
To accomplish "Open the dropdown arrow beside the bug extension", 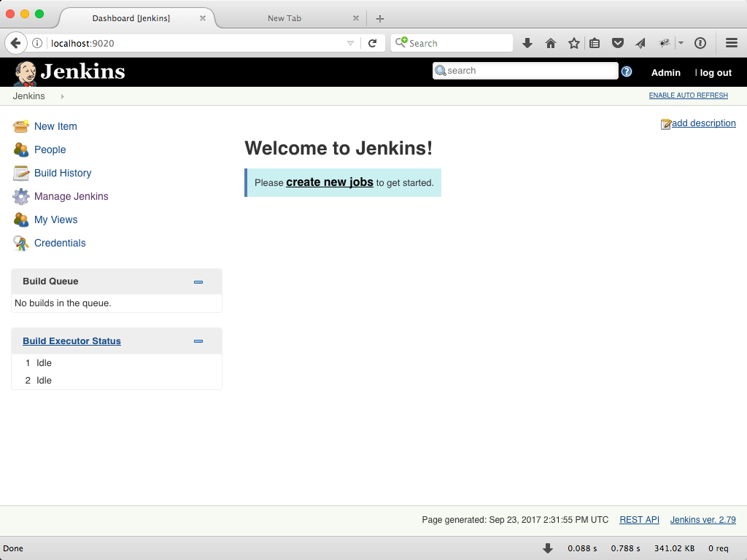I will click(681, 43).
